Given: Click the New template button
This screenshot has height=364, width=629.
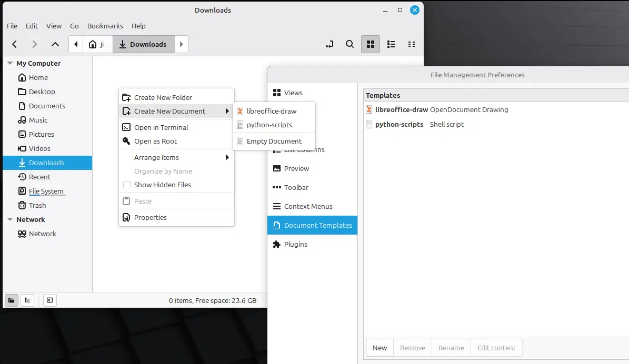Looking at the screenshot, I should point(380,348).
